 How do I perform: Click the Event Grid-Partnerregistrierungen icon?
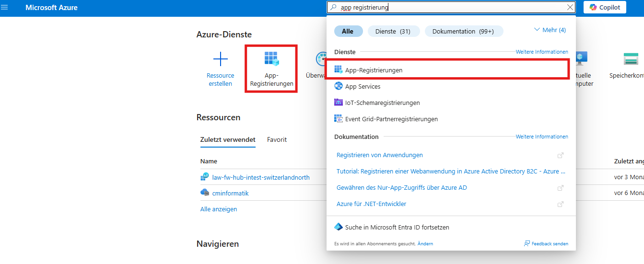coord(339,119)
